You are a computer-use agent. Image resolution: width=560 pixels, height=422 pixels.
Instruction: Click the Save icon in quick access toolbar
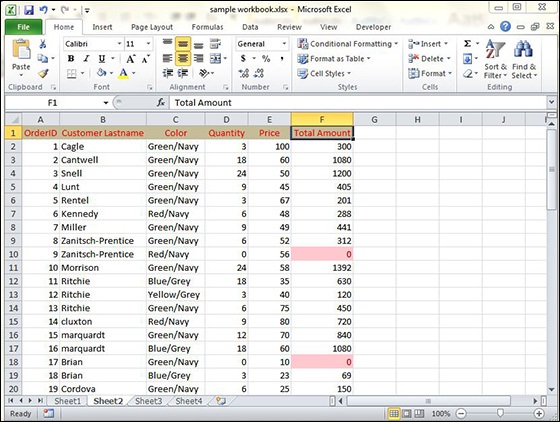pyautogui.click(x=29, y=10)
